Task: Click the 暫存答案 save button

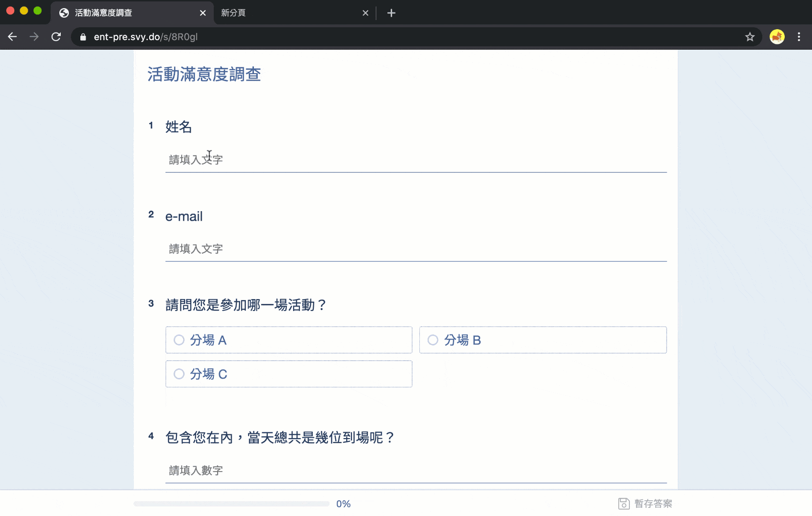Action: coord(645,504)
